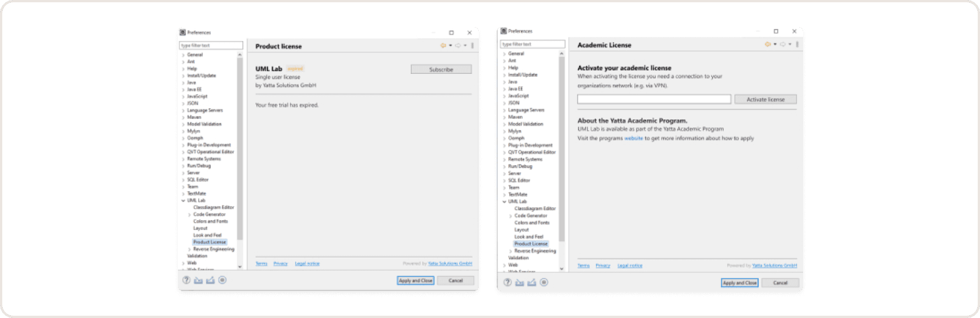Click the oomph record icon in the Academic License window
This screenshot has height=318, width=980.
coord(544,282)
